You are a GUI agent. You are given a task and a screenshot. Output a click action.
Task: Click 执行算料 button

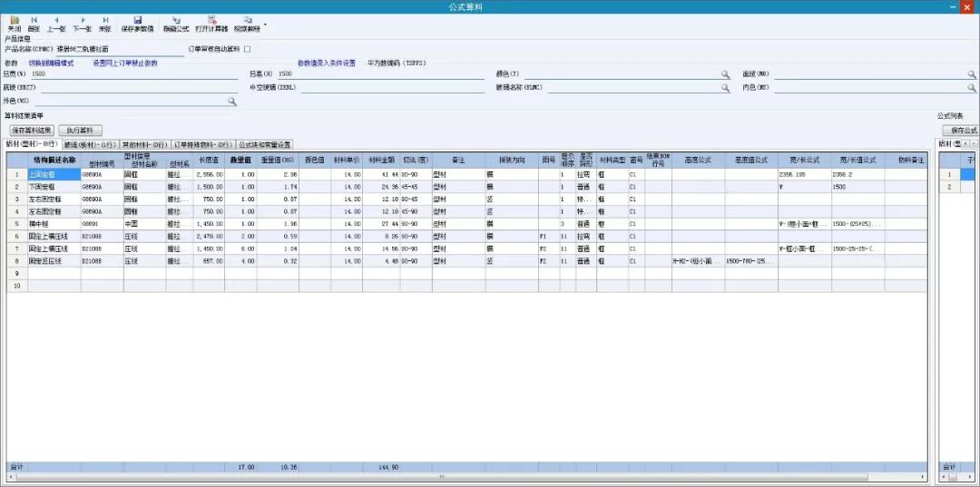[80, 131]
